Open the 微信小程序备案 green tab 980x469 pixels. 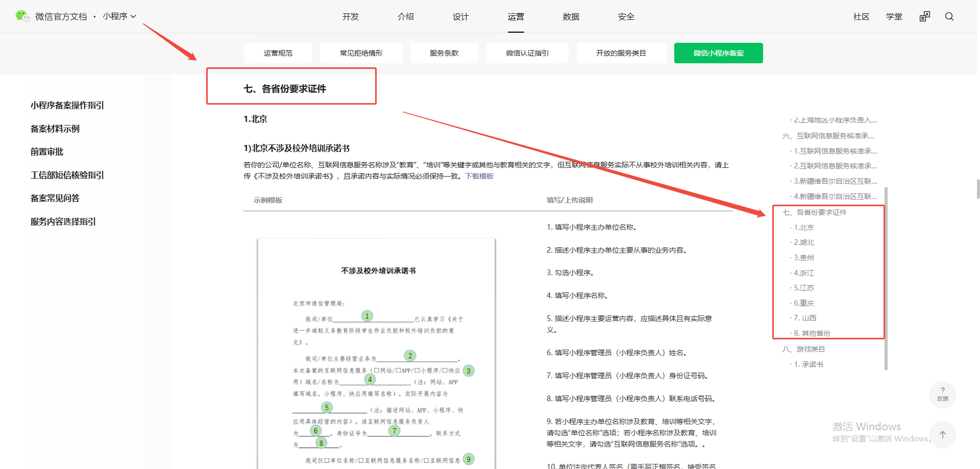[718, 53]
